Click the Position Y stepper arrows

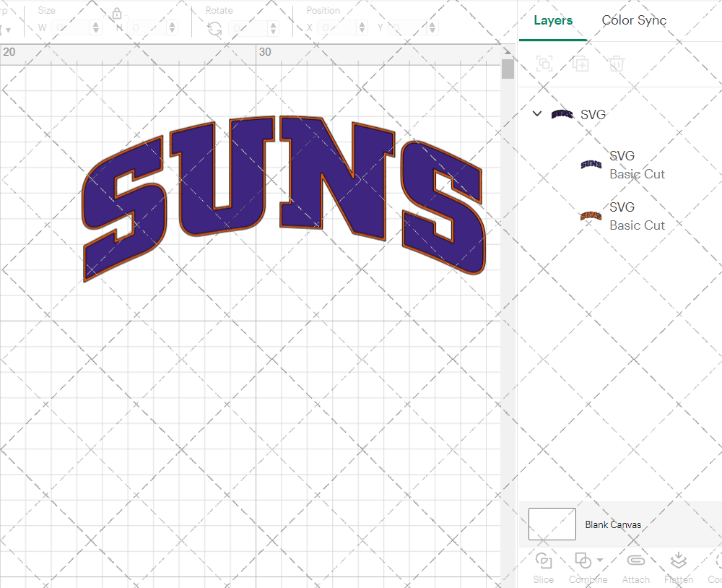click(x=432, y=27)
